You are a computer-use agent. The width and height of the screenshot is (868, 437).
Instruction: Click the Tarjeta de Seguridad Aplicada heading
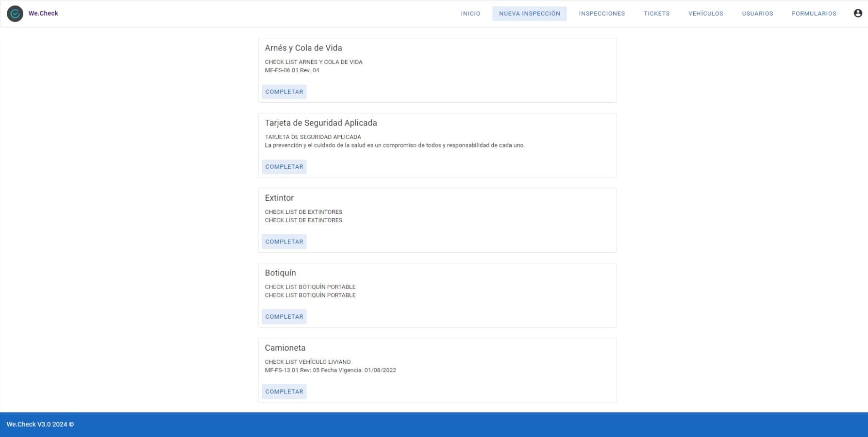coord(320,123)
